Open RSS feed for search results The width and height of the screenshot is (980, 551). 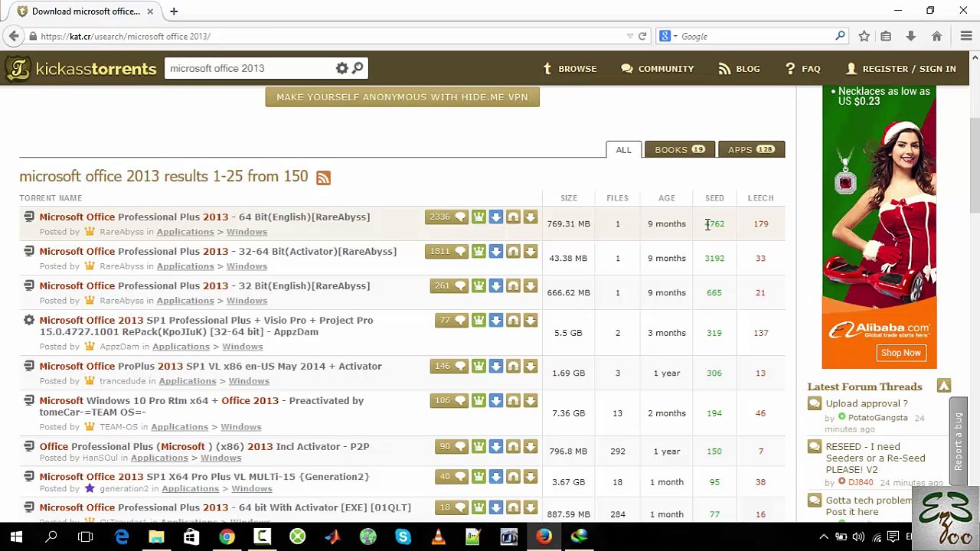323,178
